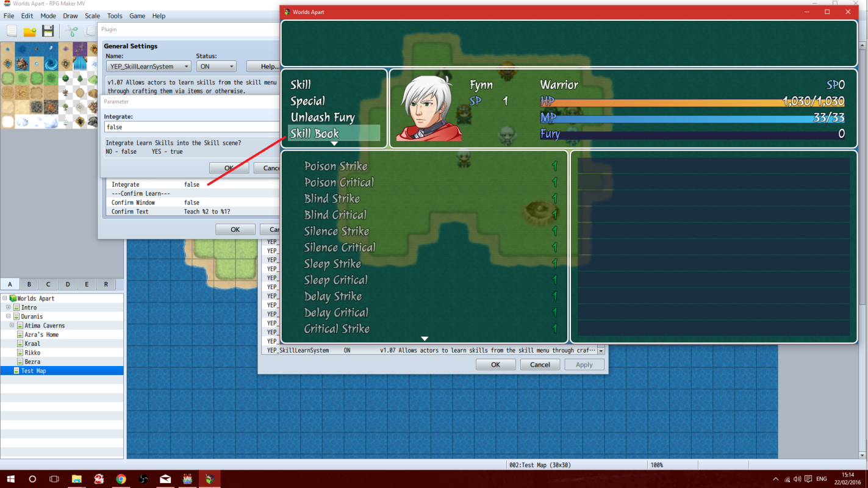
Task: Open the Draw menu
Action: click(x=71, y=16)
